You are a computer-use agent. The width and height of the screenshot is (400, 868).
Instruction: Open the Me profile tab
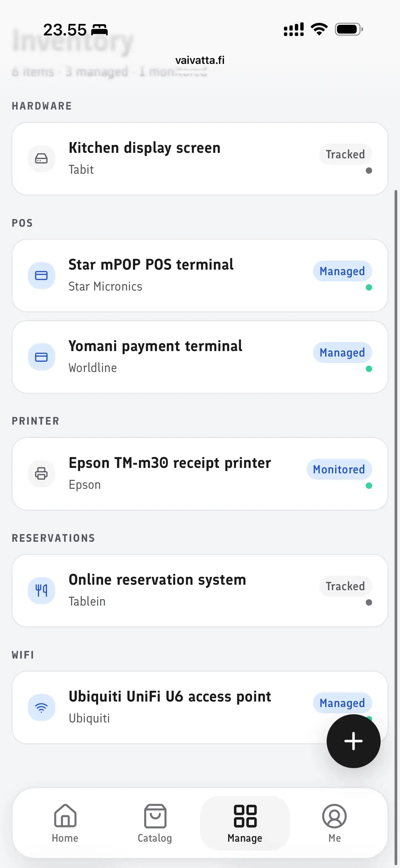coord(334,823)
